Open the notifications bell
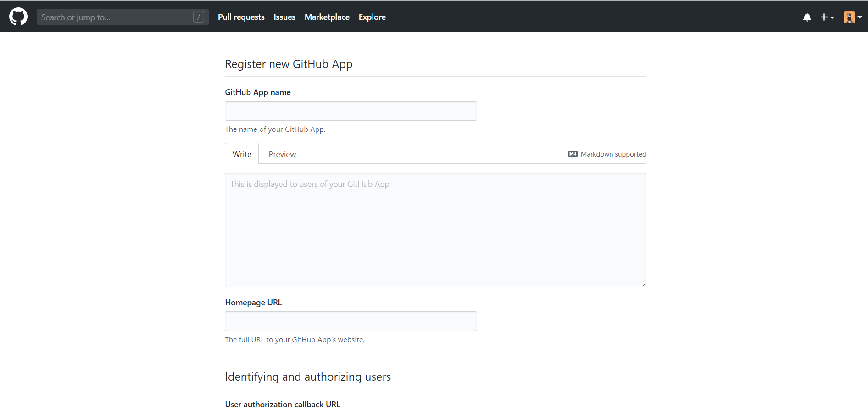868x411 pixels. click(x=807, y=17)
